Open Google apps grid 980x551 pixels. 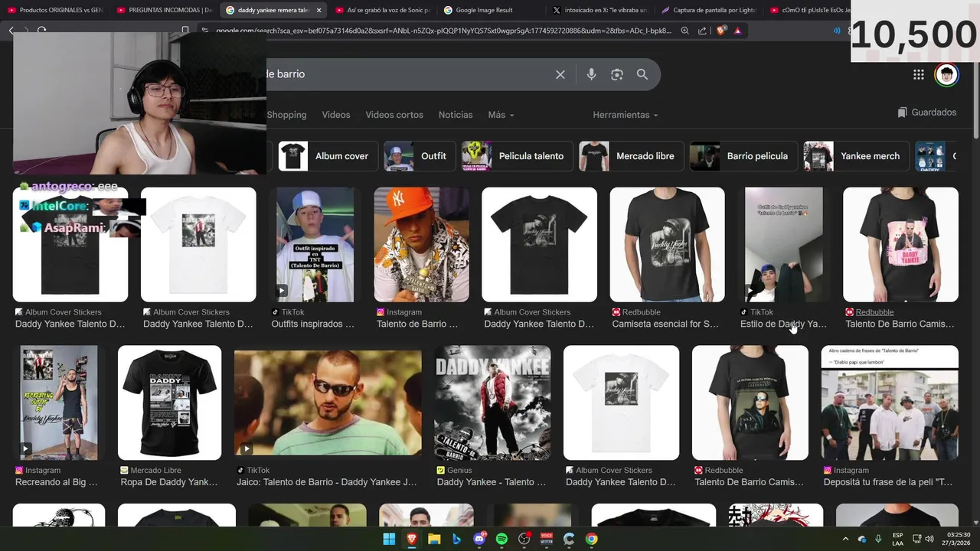(x=918, y=74)
